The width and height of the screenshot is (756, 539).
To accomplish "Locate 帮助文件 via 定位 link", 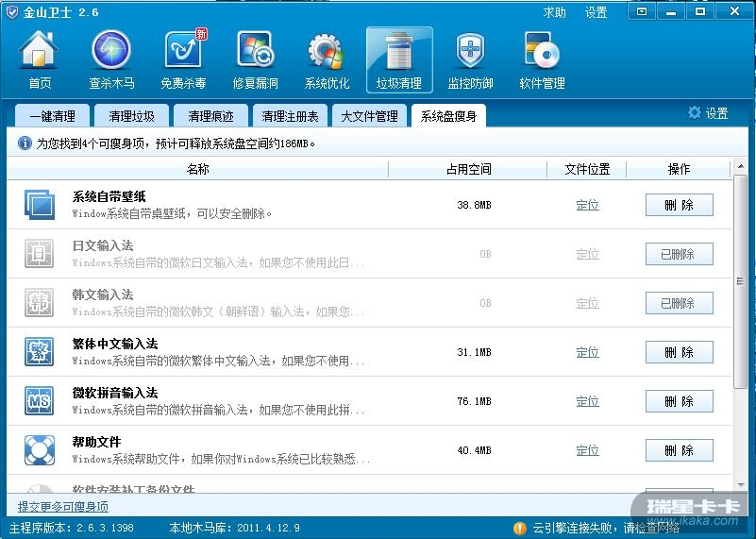I will [x=587, y=451].
